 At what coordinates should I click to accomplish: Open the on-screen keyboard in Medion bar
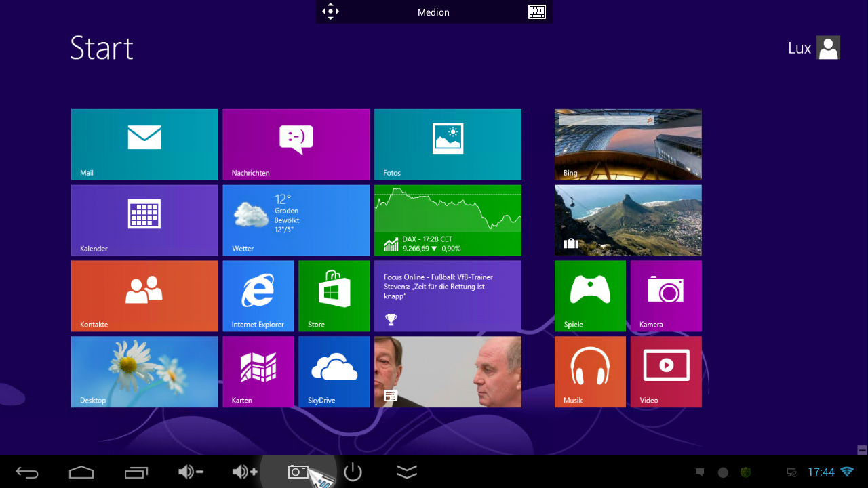pyautogui.click(x=537, y=12)
